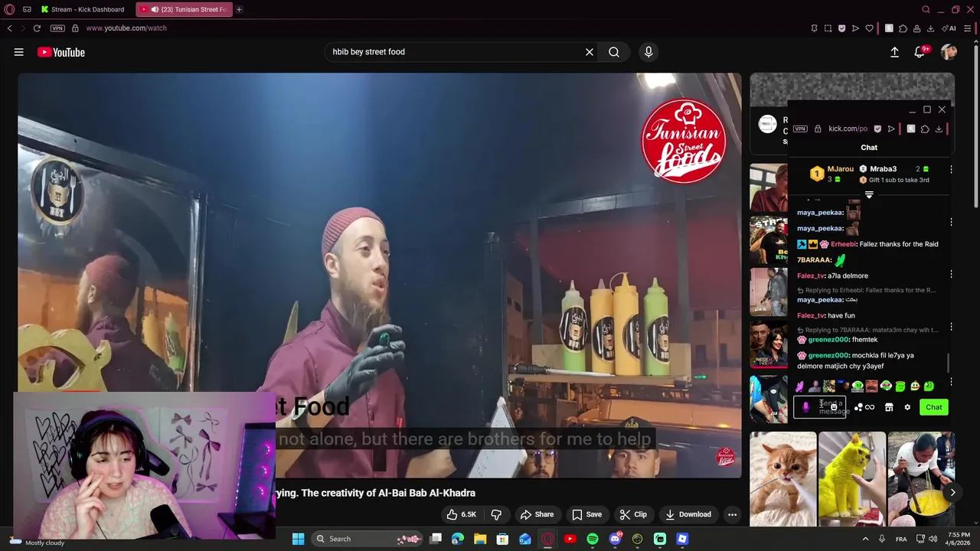
Task: Dislike the video
Action: [x=496, y=514]
